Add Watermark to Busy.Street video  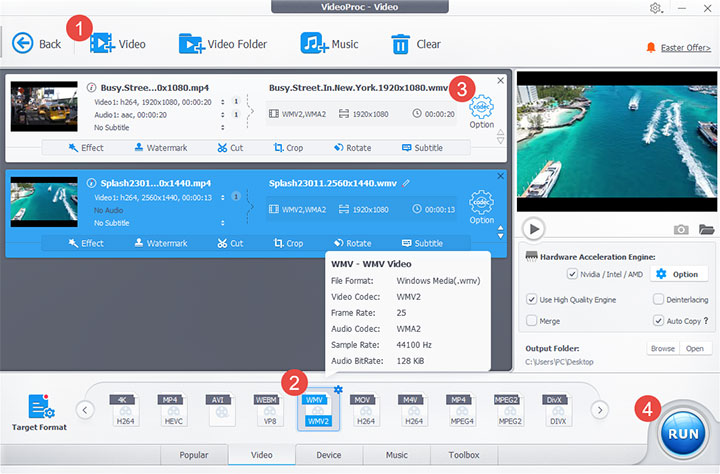[x=161, y=147]
